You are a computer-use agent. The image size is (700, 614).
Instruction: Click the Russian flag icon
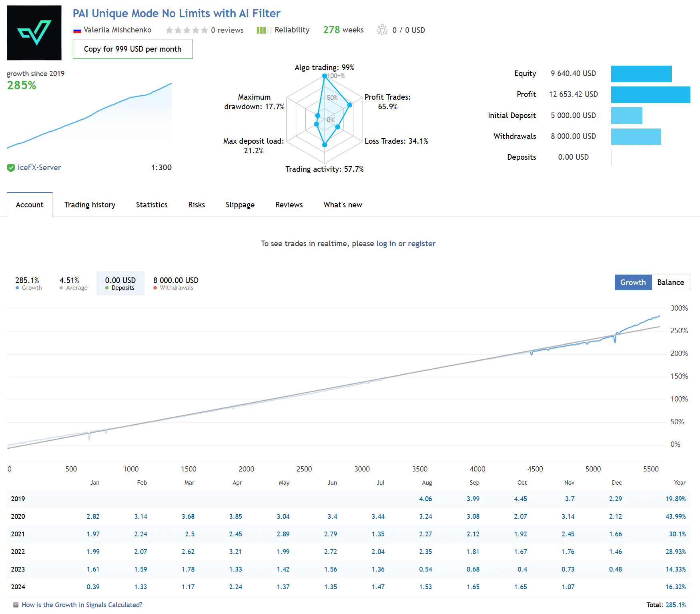pyautogui.click(x=77, y=30)
